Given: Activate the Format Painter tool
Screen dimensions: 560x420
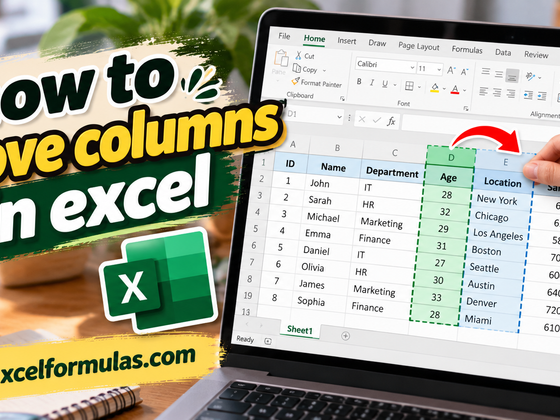Looking at the screenshot, I should (x=316, y=83).
